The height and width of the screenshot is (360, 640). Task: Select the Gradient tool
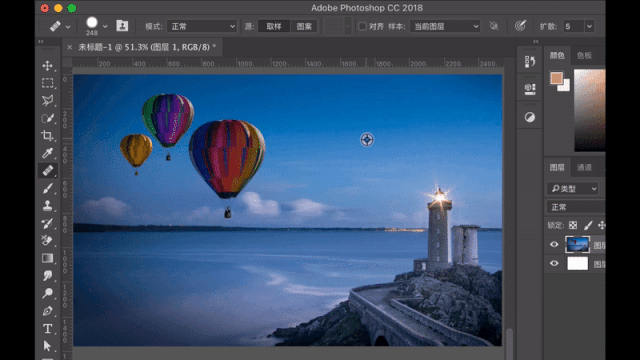click(x=47, y=258)
